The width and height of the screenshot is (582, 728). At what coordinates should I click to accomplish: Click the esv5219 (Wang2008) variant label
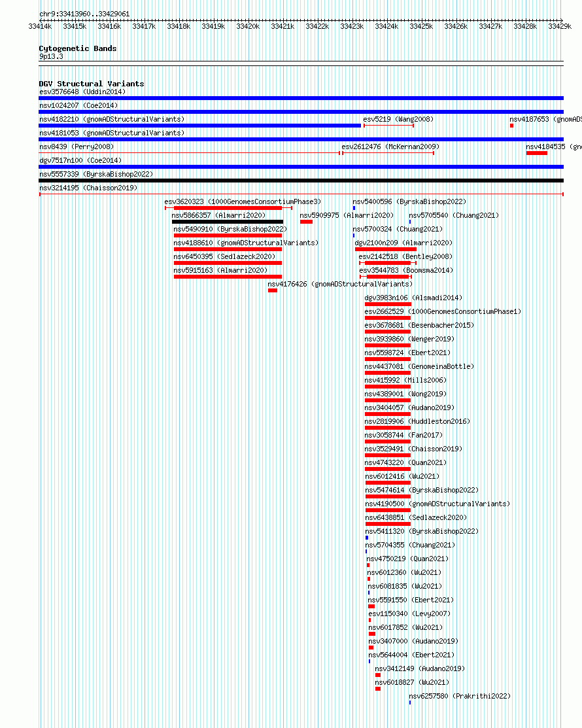click(398, 119)
